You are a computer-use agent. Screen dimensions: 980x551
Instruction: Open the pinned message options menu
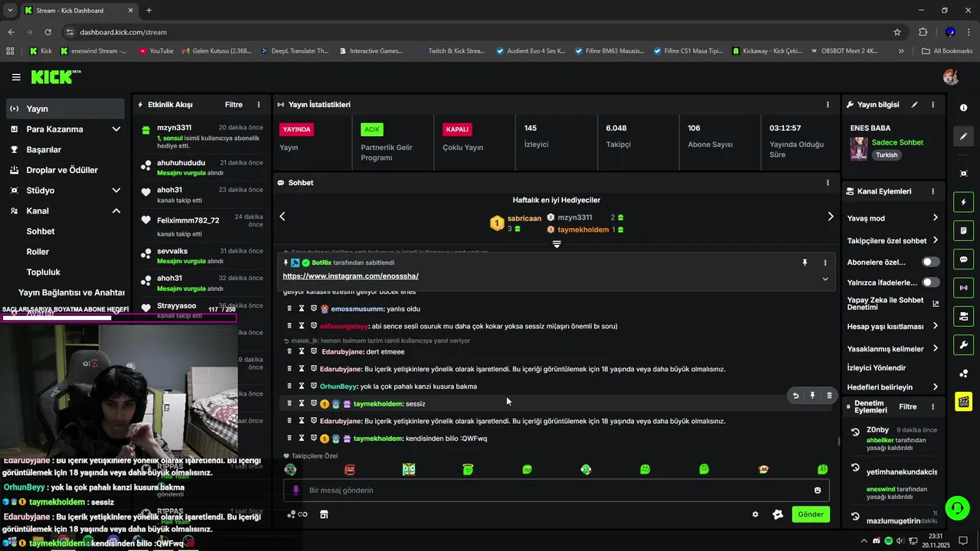click(x=825, y=262)
